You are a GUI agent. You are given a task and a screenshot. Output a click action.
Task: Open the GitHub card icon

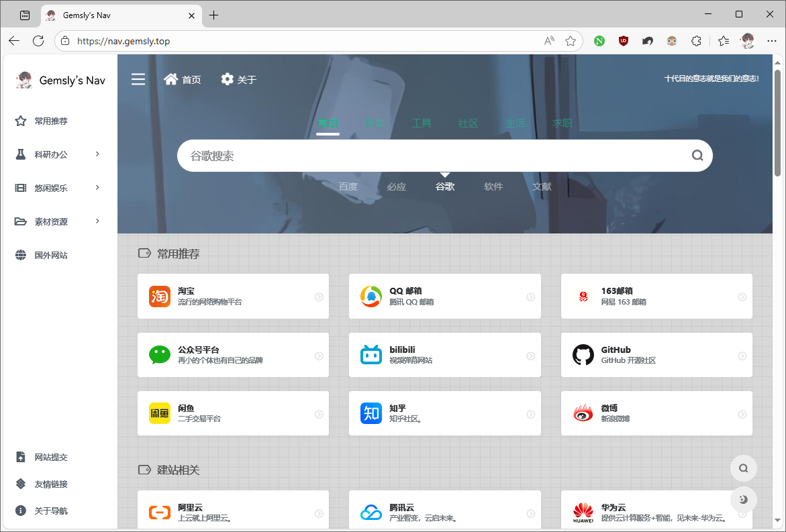[x=583, y=355]
